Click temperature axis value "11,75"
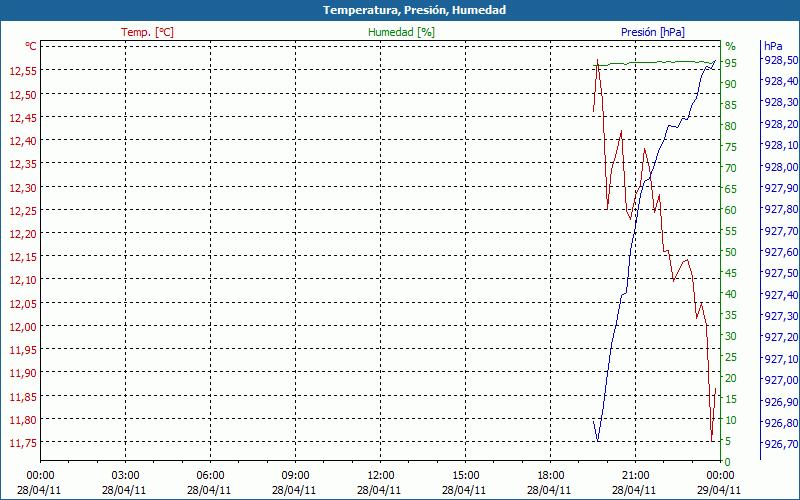The image size is (800, 500). pos(23,443)
